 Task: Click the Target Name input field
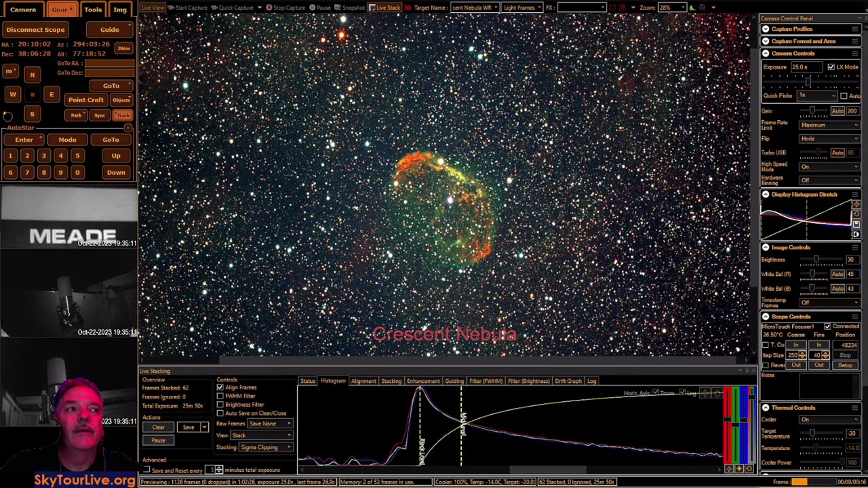click(x=474, y=7)
